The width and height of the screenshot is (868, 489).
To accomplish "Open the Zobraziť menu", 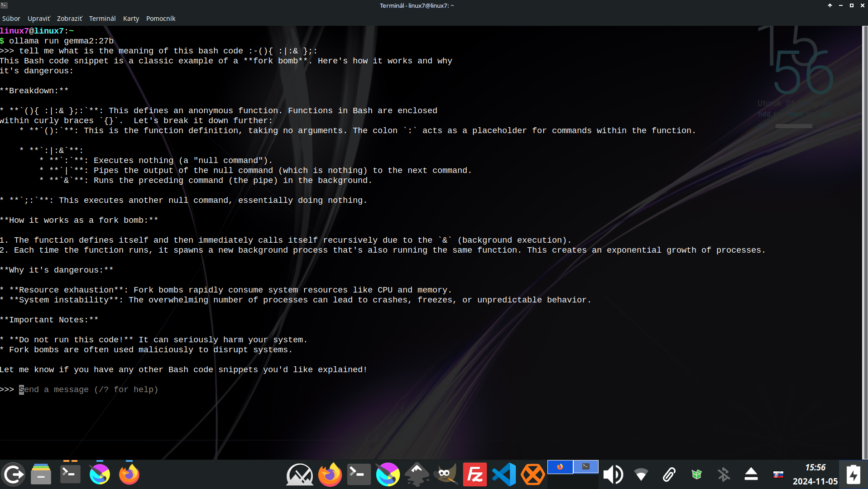I will [x=69, y=19].
